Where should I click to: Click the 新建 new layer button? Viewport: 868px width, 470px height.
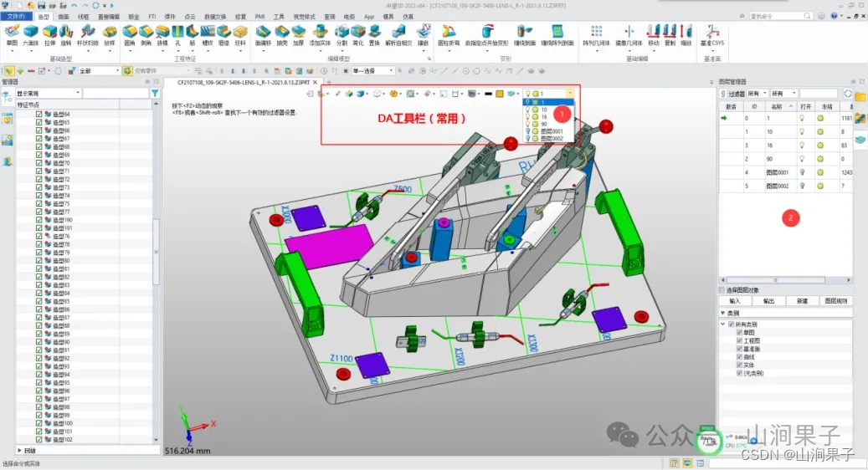[802, 301]
